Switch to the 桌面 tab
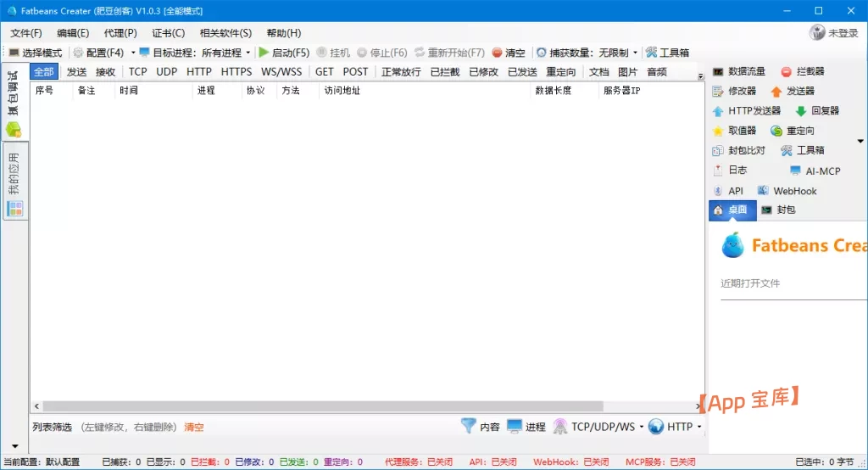 (x=732, y=210)
